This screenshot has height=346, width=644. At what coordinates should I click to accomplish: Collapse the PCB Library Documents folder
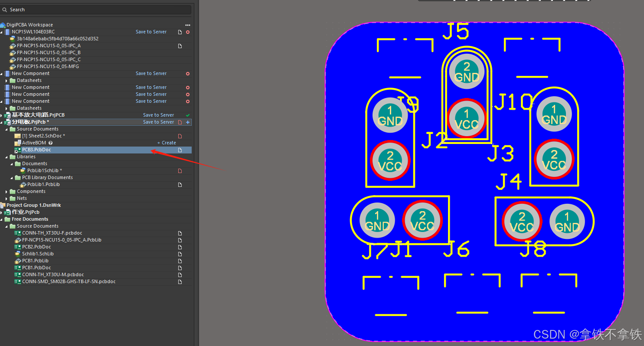click(12, 178)
